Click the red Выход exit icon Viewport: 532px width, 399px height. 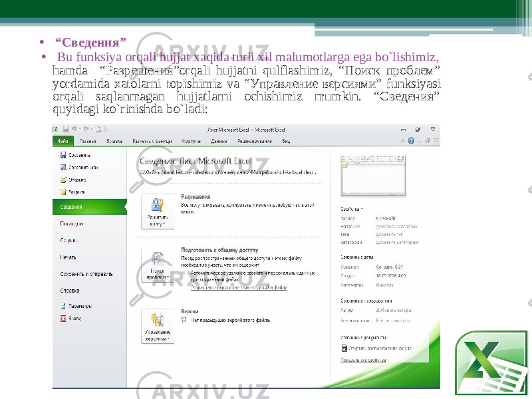coord(63,319)
